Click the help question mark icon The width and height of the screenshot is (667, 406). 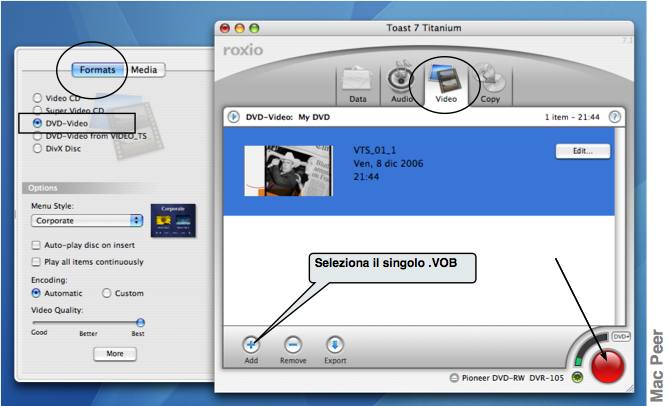point(615,117)
